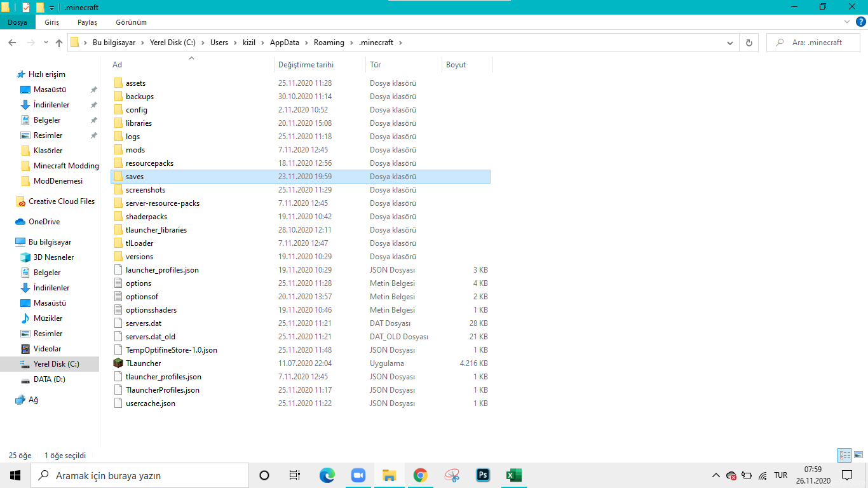The width and height of the screenshot is (868, 488).
Task: Open Videolar in the navigation pane
Action: (47, 349)
